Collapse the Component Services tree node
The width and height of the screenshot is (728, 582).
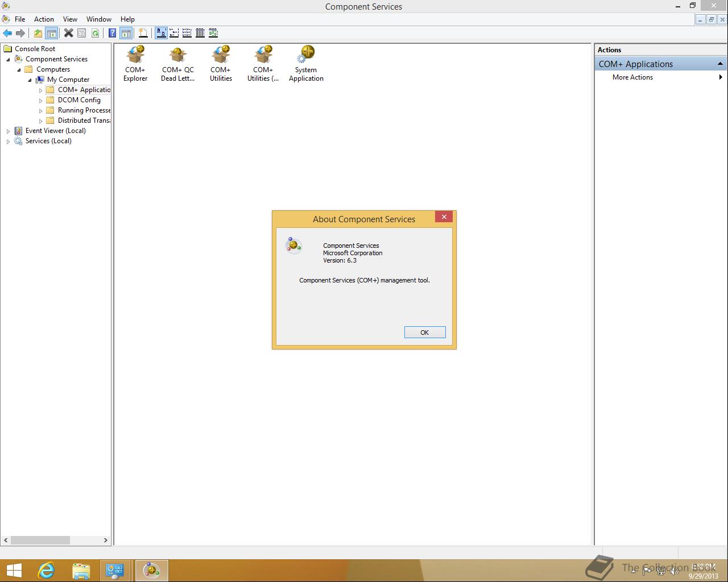(x=8, y=59)
